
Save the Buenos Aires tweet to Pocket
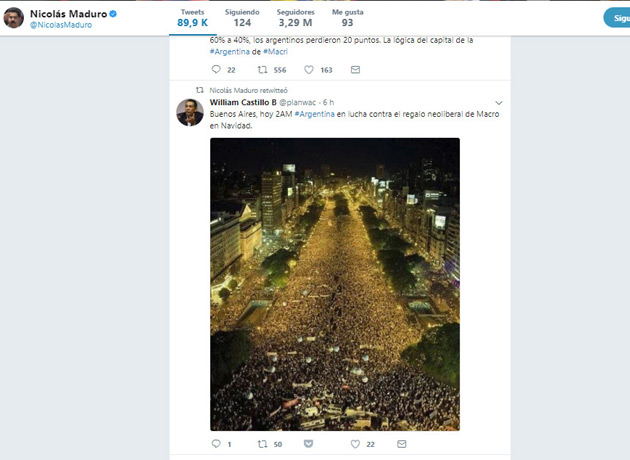click(308, 444)
